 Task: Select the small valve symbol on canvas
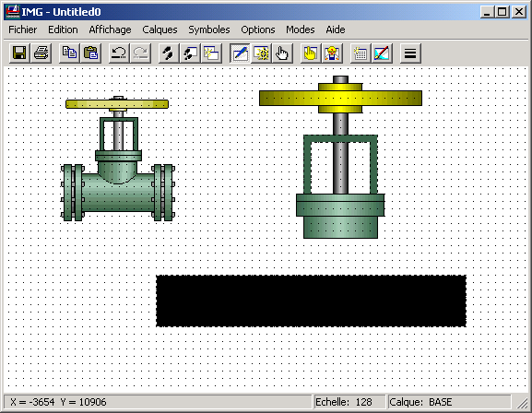(x=118, y=159)
